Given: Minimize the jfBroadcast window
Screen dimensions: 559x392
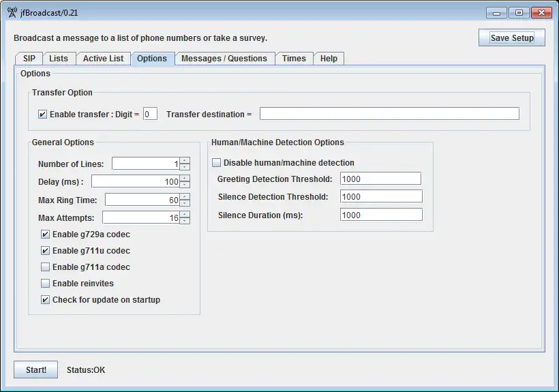Looking at the screenshot, I should [496, 13].
